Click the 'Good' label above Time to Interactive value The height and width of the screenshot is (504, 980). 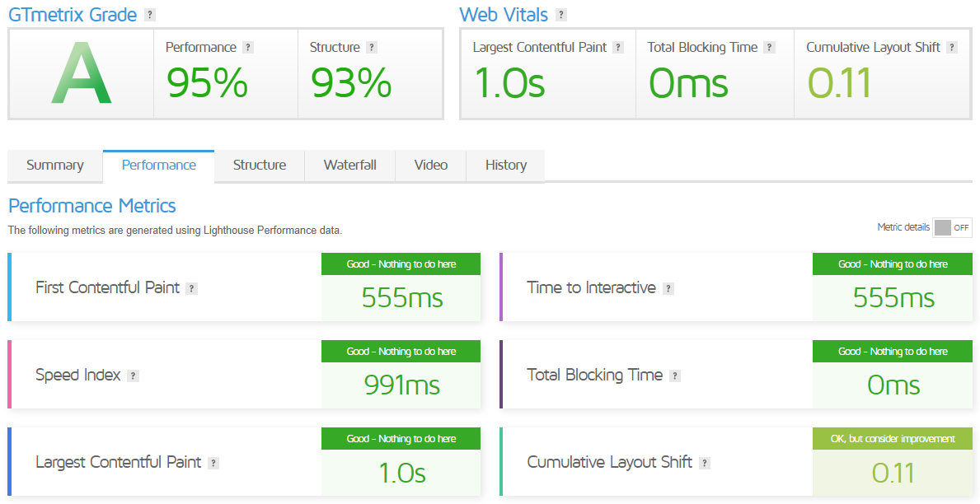click(893, 264)
